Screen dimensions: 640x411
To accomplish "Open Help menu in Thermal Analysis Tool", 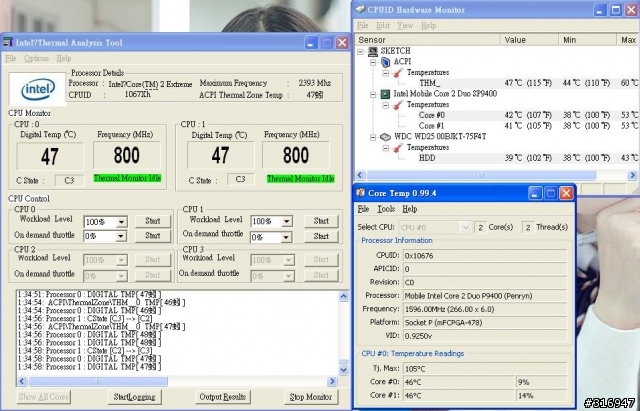I will click(64, 58).
